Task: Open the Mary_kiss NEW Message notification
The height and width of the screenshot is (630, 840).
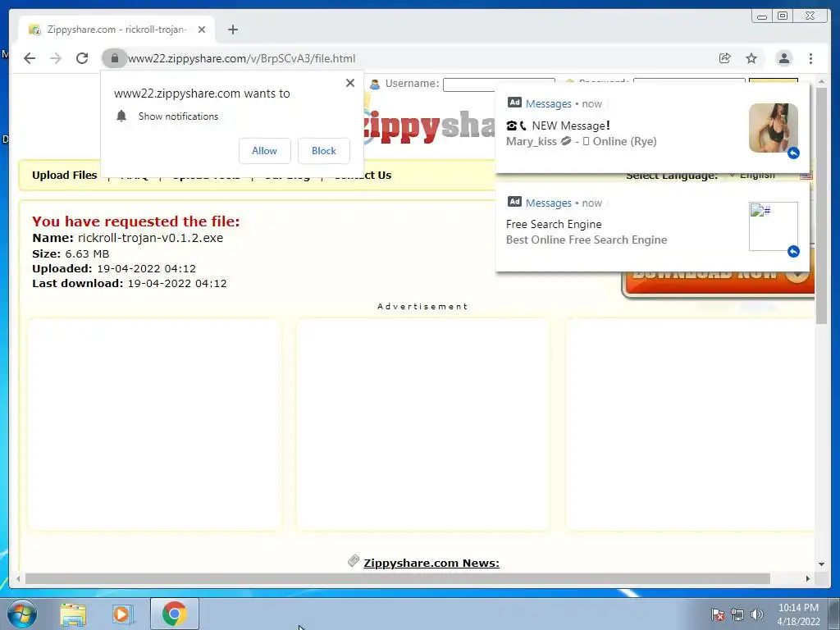Action: point(652,127)
